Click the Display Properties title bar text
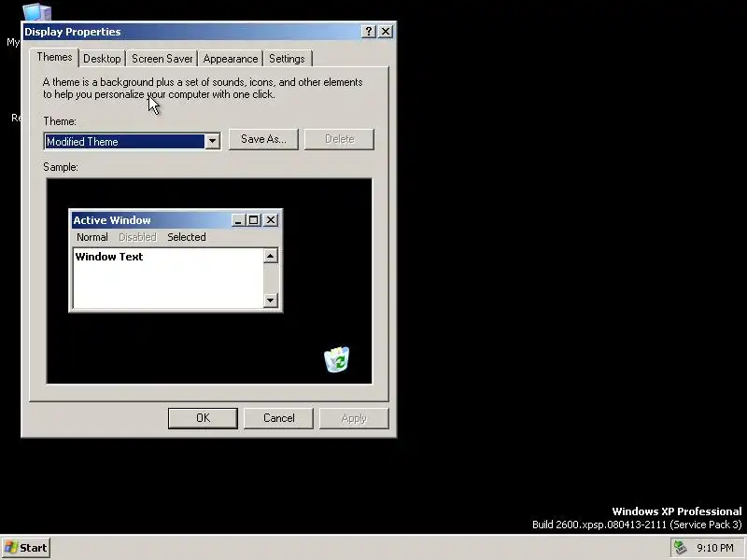 [73, 32]
